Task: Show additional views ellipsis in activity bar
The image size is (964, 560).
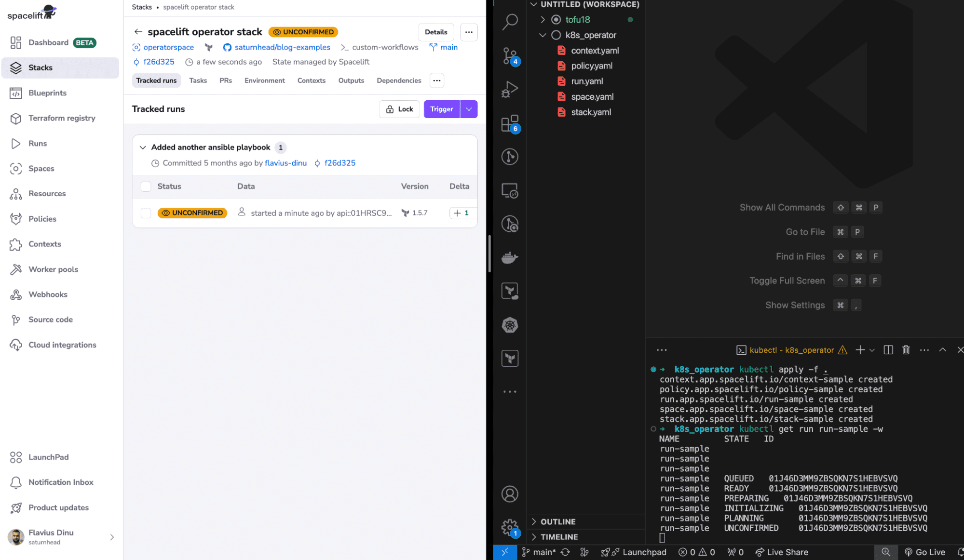Action: click(x=510, y=392)
